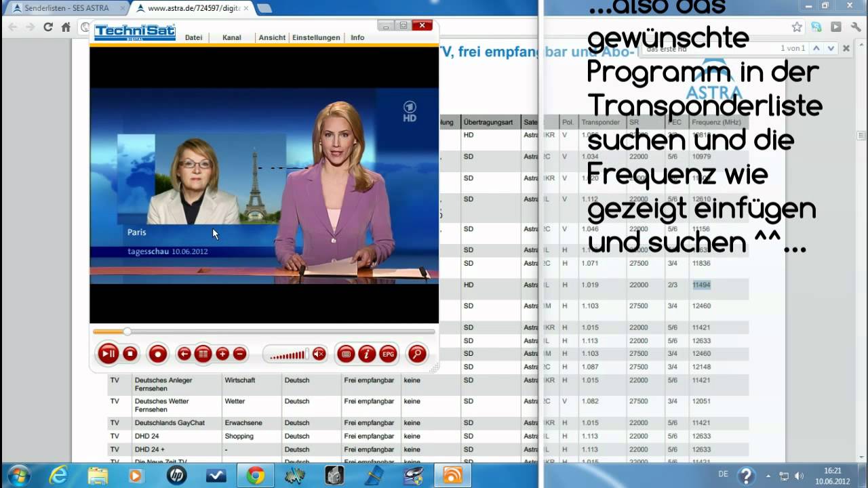This screenshot has width=868, height=488.
Task: Open the HP application from the taskbar
Action: (x=176, y=476)
